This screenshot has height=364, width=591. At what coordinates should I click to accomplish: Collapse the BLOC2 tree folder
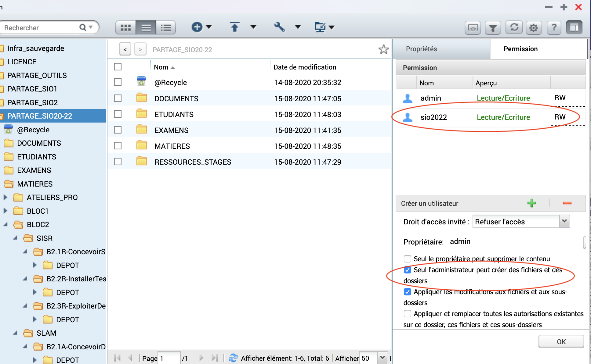click(x=5, y=224)
